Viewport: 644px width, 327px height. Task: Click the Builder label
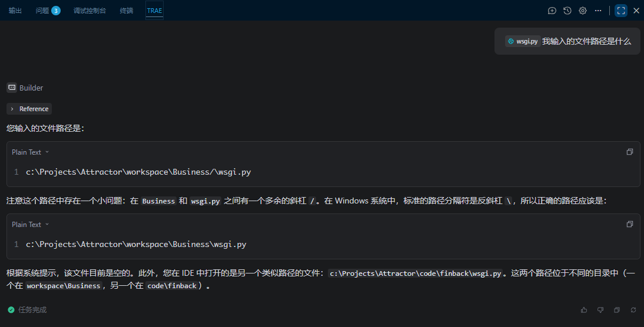31,88
